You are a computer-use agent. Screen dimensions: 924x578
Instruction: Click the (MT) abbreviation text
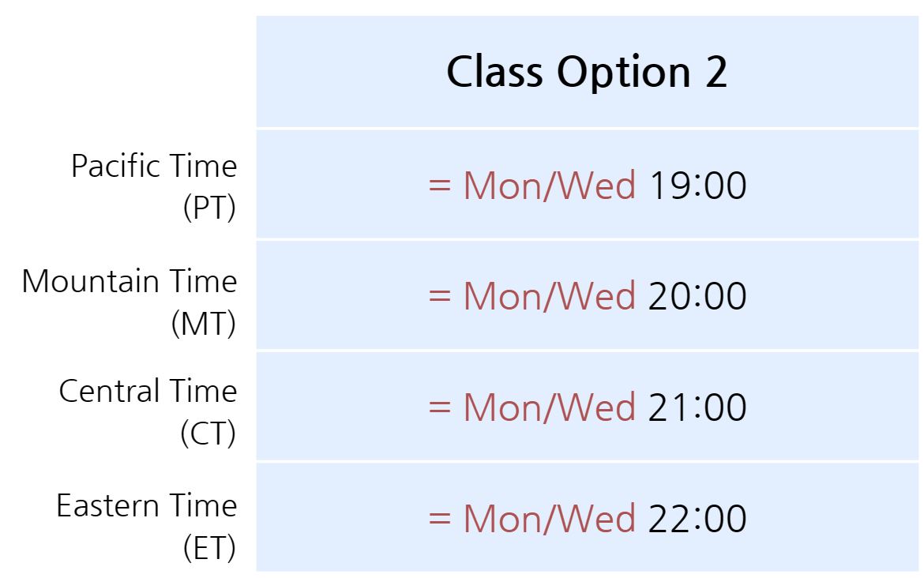click(x=204, y=324)
